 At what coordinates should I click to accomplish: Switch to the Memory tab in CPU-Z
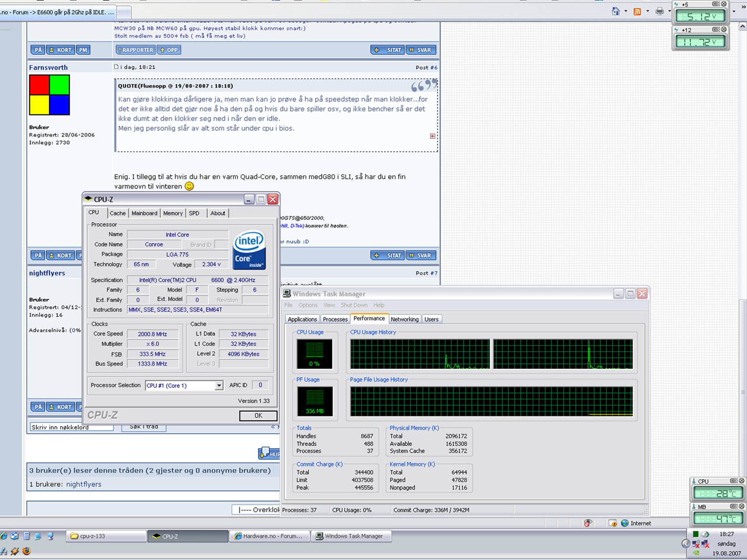(173, 213)
